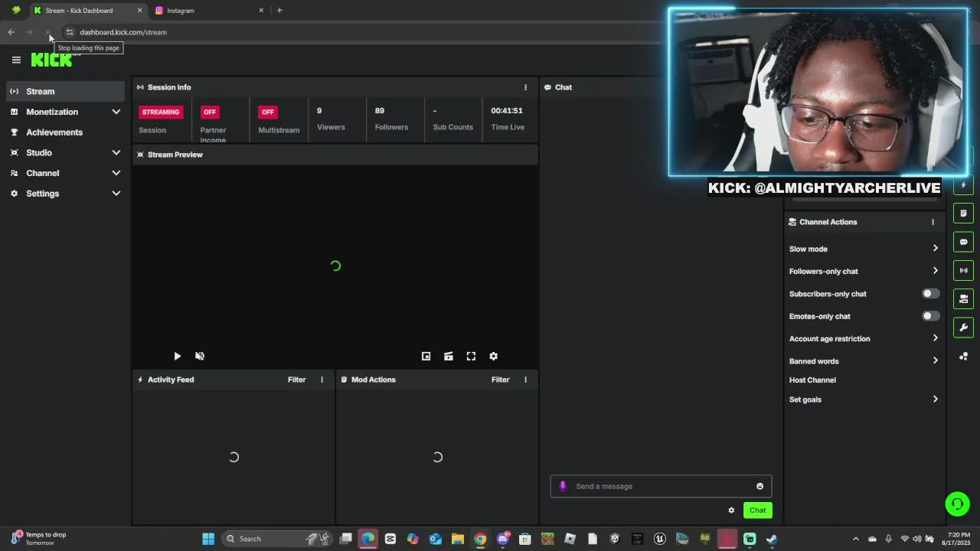Make the stream preview fullscreen
980x551 pixels.
pyautogui.click(x=471, y=356)
